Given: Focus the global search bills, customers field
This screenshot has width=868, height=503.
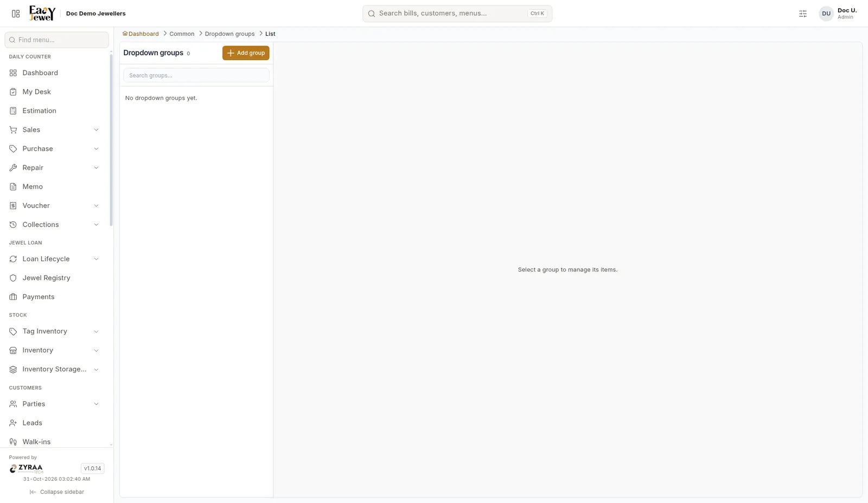Looking at the screenshot, I should pyautogui.click(x=457, y=14).
